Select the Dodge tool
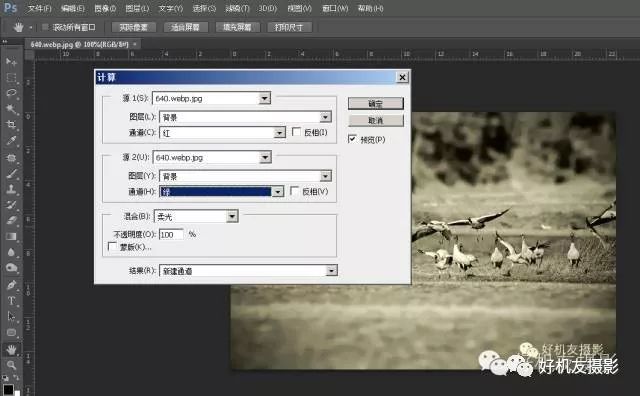640x396 pixels. tap(11, 268)
